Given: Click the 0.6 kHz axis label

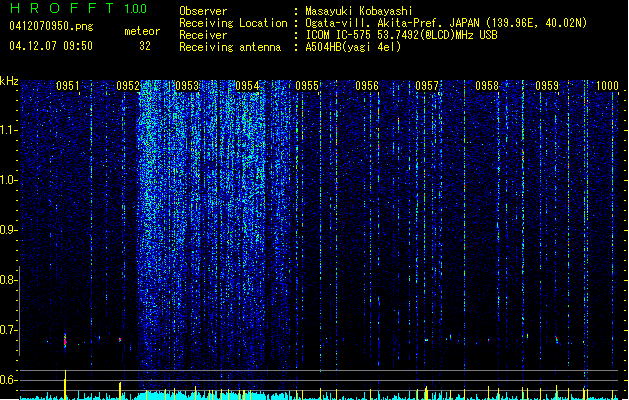Looking at the screenshot, I should [8, 380].
